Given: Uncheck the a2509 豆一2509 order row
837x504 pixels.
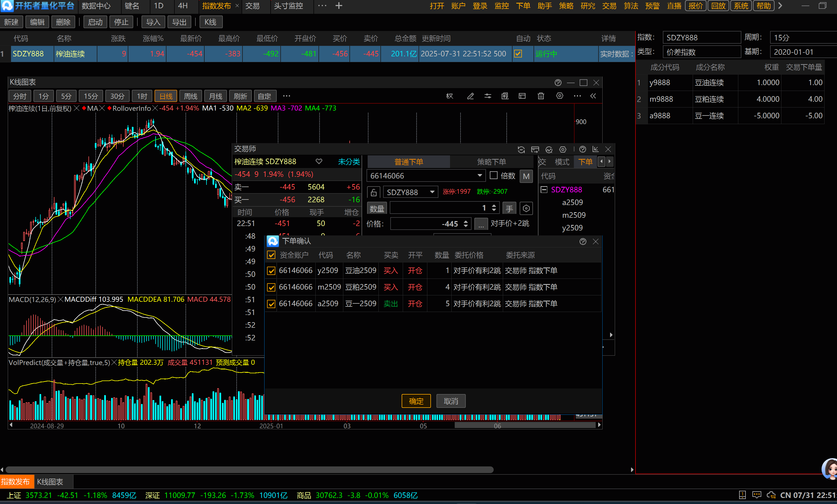Looking at the screenshot, I should tap(271, 304).
